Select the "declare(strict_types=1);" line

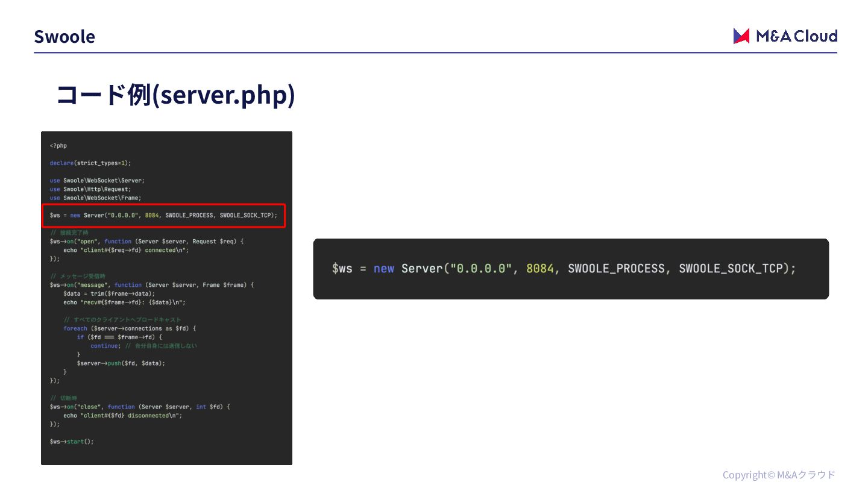[90, 163]
